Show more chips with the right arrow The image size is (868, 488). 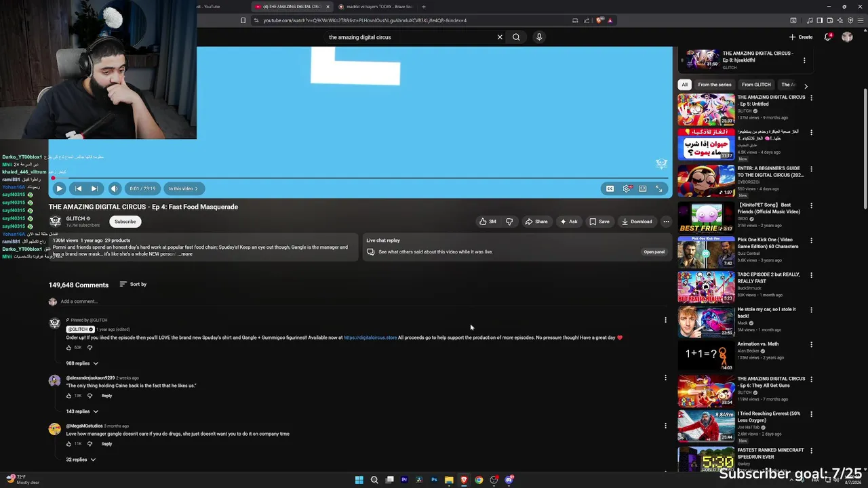[x=806, y=86]
